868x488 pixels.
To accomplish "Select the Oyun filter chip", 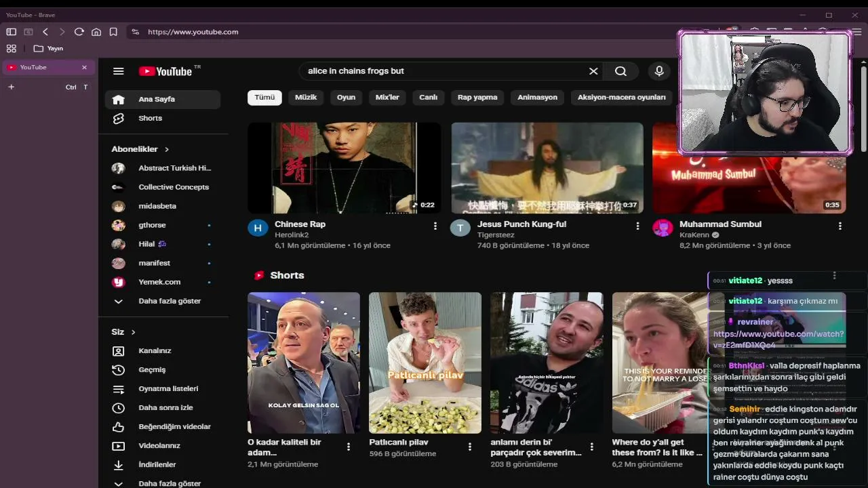I will 346,98.
